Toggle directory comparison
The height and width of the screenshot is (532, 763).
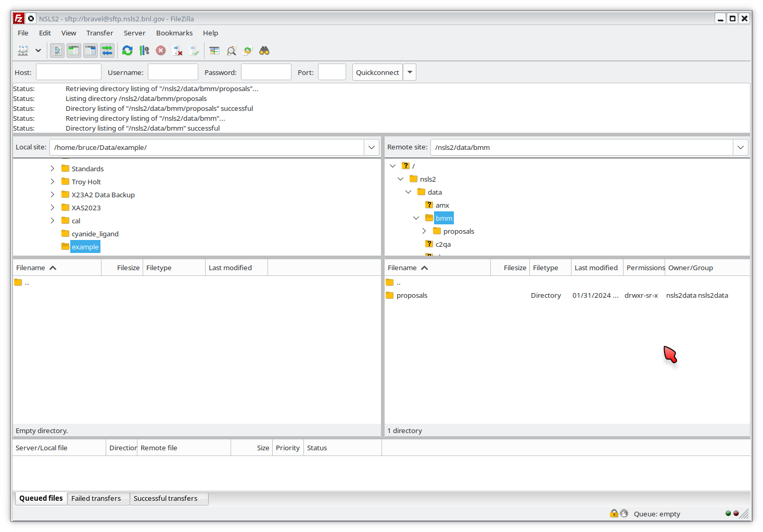coord(231,50)
